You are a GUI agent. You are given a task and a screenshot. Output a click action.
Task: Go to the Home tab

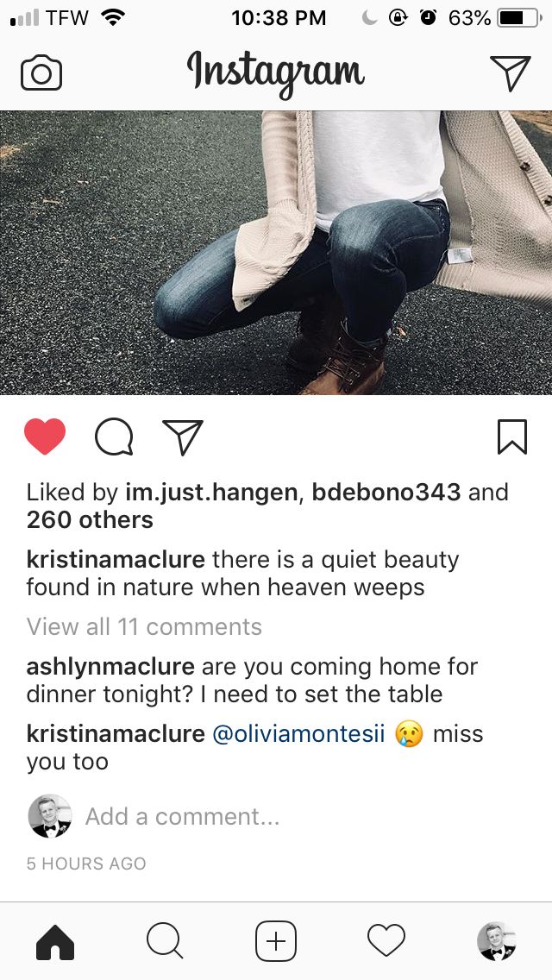coord(55,941)
